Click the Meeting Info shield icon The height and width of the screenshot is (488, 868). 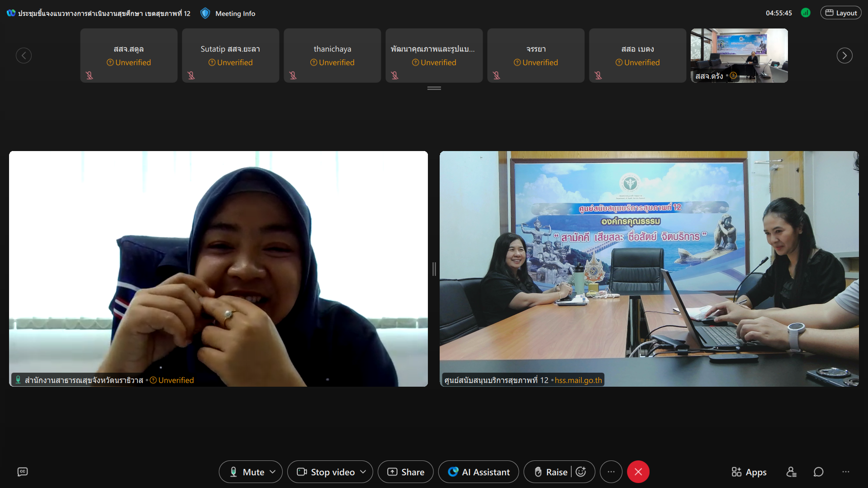[x=205, y=13]
